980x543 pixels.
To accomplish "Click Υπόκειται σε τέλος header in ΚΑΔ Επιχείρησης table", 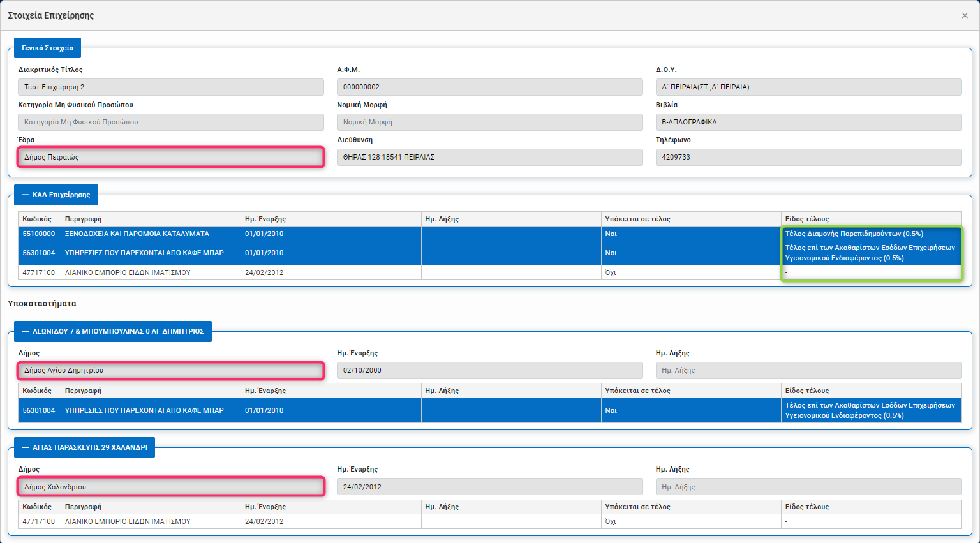I will (691, 219).
